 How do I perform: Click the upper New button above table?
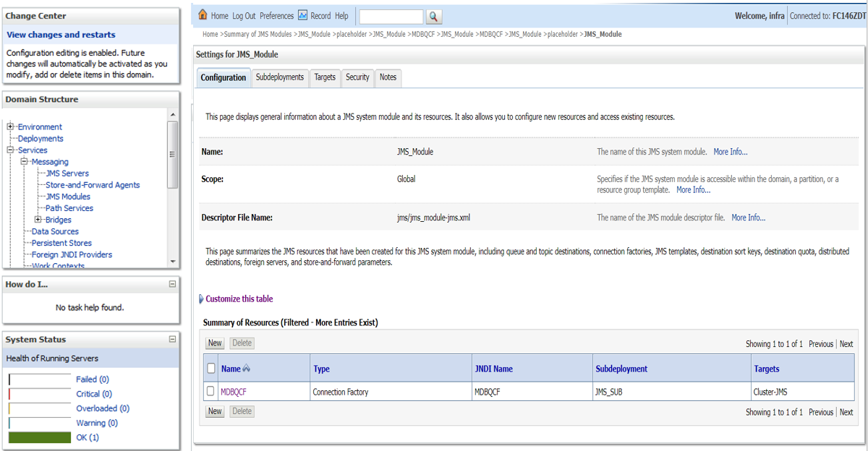click(215, 343)
